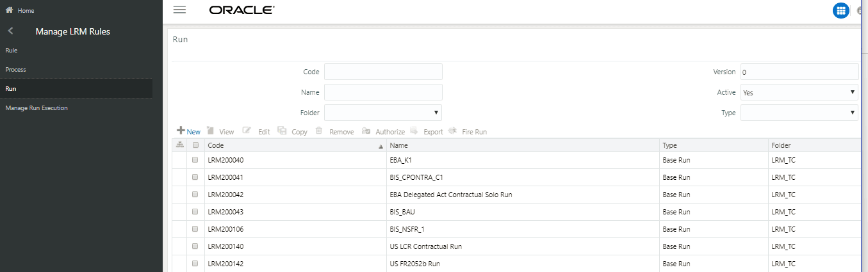868x272 pixels.
Task: Click the plus icon for New
Action: click(x=181, y=131)
